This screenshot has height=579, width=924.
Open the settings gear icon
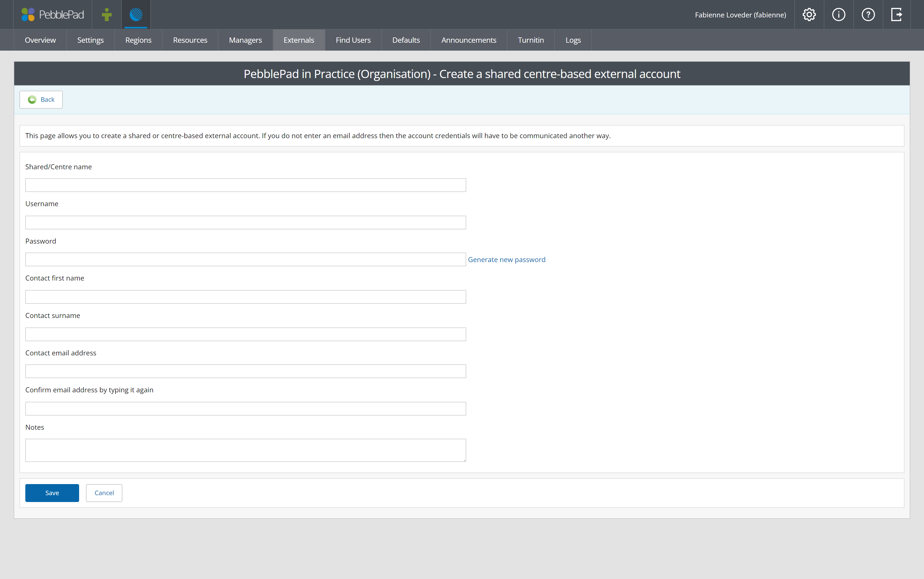click(x=809, y=15)
